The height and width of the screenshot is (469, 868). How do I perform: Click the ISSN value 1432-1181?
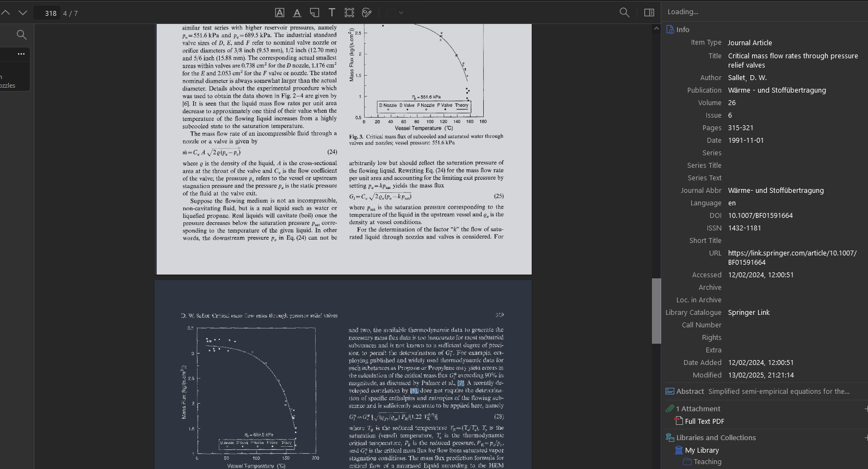point(744,228)
